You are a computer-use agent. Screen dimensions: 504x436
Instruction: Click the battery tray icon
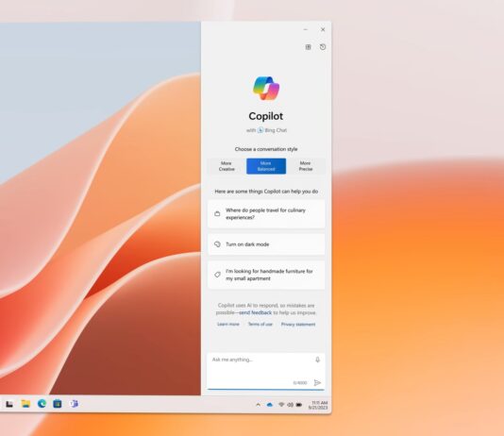coord(299,405)
